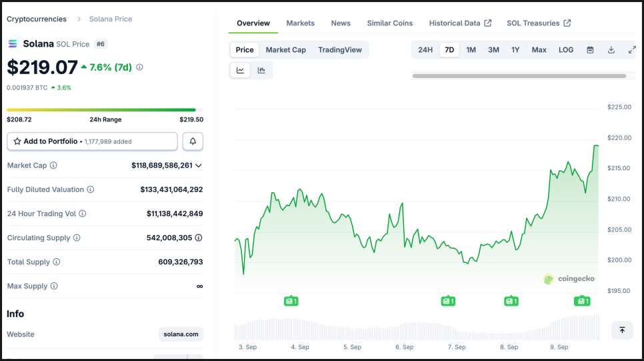Click info icon beside Circulating Supply value
The image size is (644, 361).
[199, 238]
